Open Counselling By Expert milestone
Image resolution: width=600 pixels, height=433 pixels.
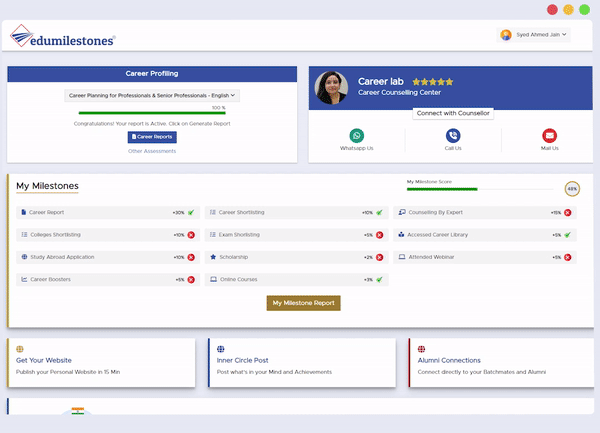[x=485, y=212]
